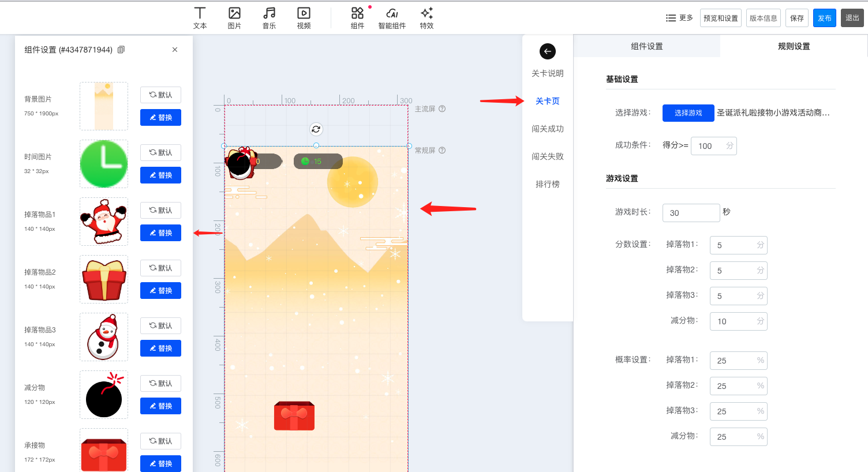Viewport: 868px width, 472px height.
Task: Switch to the 组件设置 tab
Action: (x=647, y=46)
